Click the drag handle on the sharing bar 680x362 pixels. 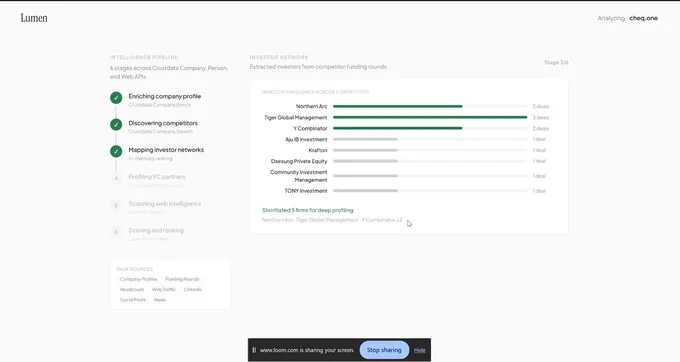(254, 350)
